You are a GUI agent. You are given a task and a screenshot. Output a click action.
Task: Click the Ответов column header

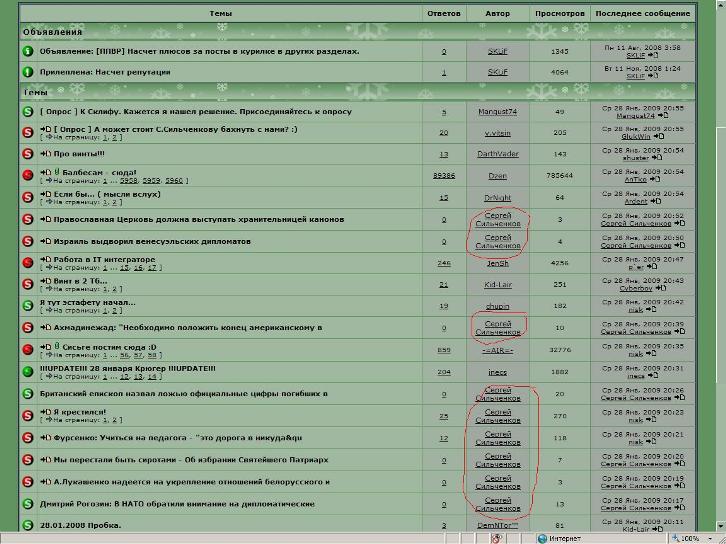pyautogui.click(x=444, y=13)
